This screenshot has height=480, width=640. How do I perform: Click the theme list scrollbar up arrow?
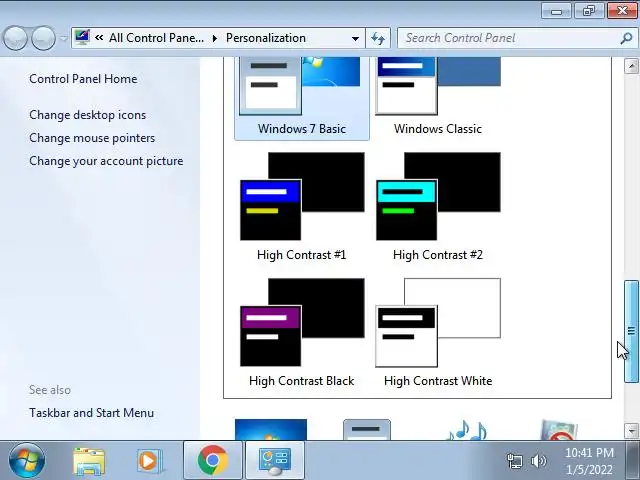[631, 66]
